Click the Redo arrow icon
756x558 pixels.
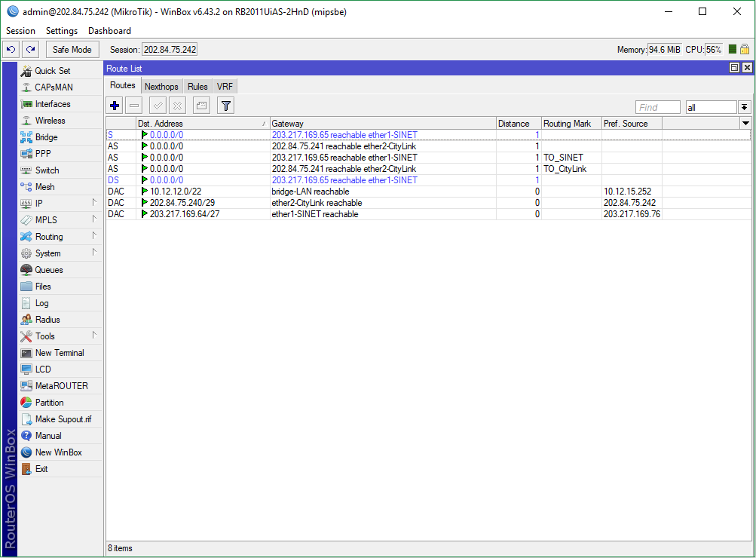point(30,50)
